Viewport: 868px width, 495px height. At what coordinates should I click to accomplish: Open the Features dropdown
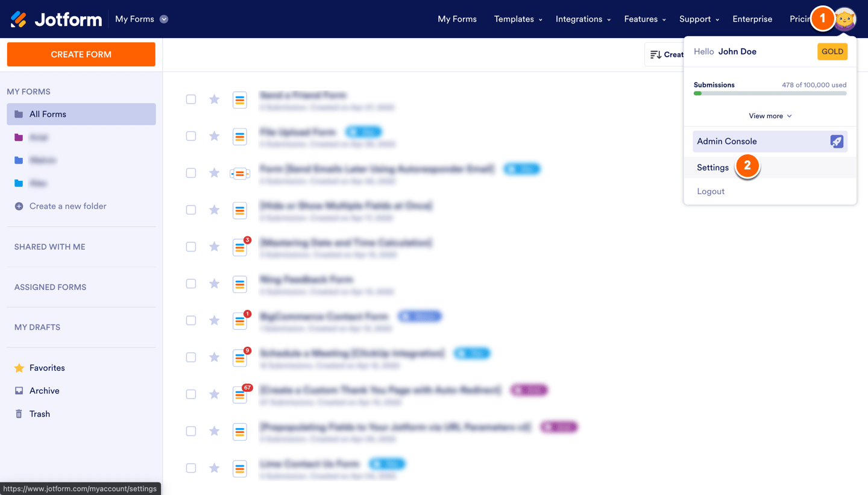pyautogui.click(x=645, y=19)
